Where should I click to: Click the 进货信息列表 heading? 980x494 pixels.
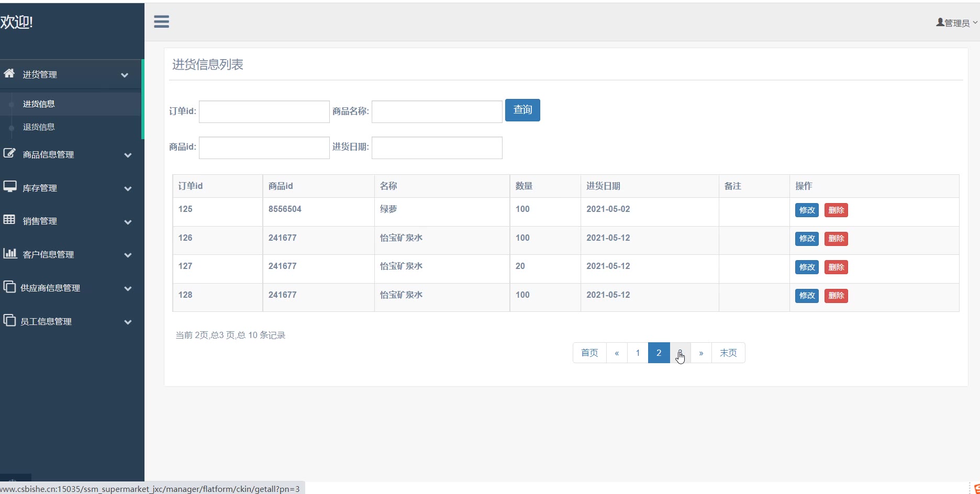(208, 64)
